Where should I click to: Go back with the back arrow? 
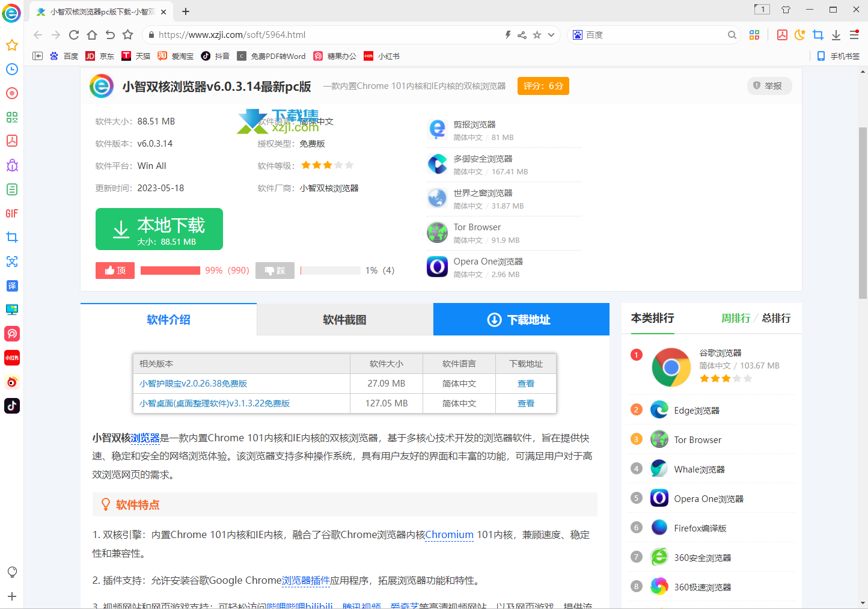click(38, 35)
